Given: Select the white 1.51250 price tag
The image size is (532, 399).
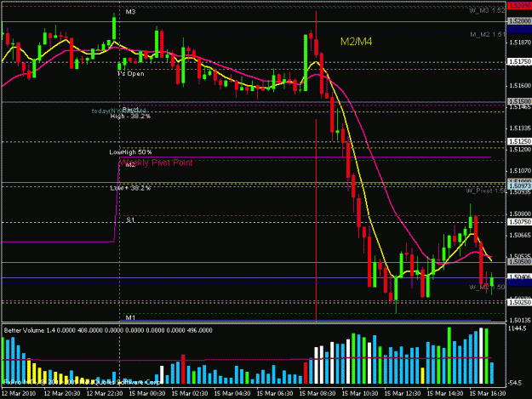Looking at the screenshot, I should tap(519, 141).
